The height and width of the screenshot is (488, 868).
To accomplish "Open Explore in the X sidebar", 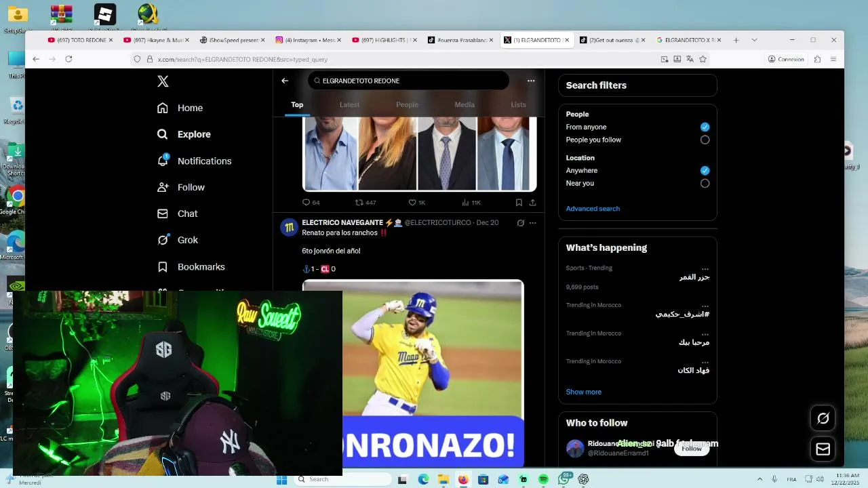I will point(184,134).
